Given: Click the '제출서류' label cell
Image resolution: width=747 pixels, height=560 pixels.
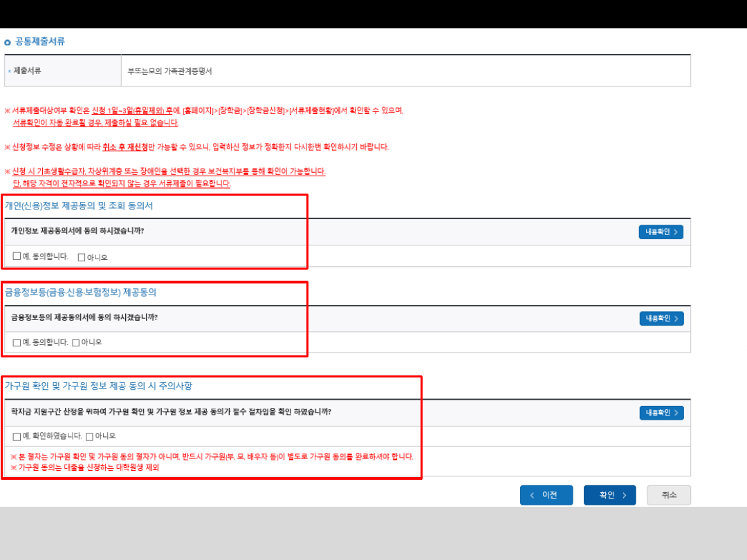Looking at the screenshot, I should (28, 71).
